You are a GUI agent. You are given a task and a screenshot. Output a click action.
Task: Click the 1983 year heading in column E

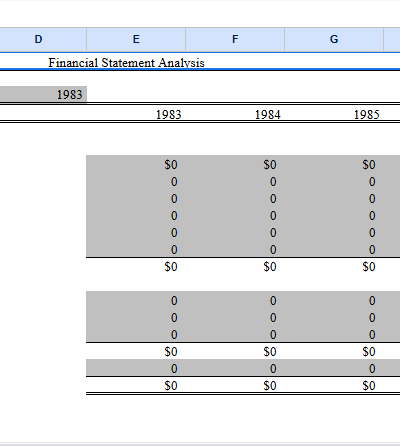[169, 115]
